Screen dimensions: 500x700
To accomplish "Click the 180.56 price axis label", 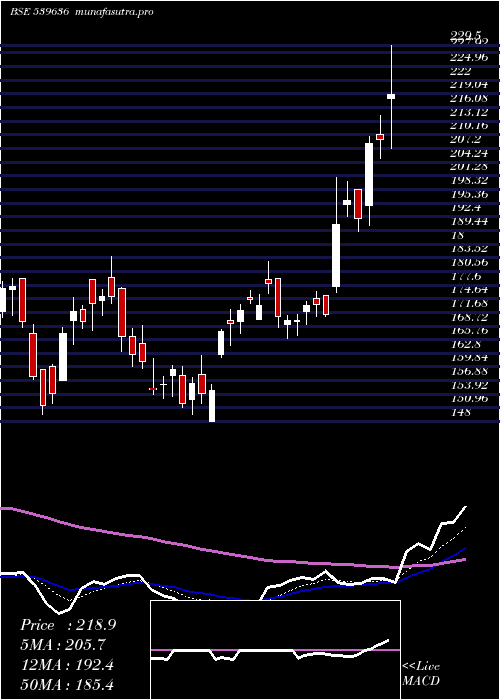I will click(470, 262).
